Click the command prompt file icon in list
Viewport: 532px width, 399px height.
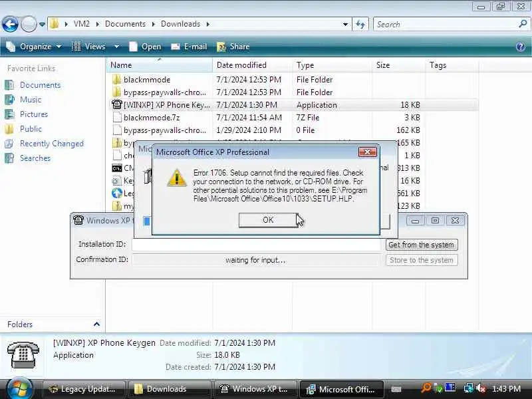click(117, 168)
